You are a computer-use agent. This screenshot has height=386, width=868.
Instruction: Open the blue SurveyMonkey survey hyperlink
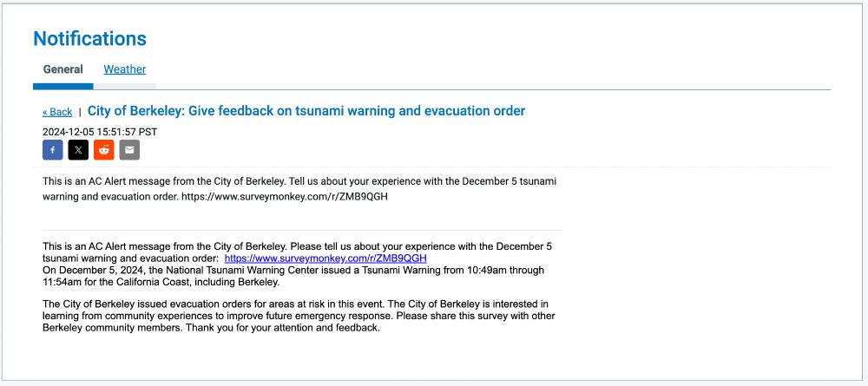325,258
